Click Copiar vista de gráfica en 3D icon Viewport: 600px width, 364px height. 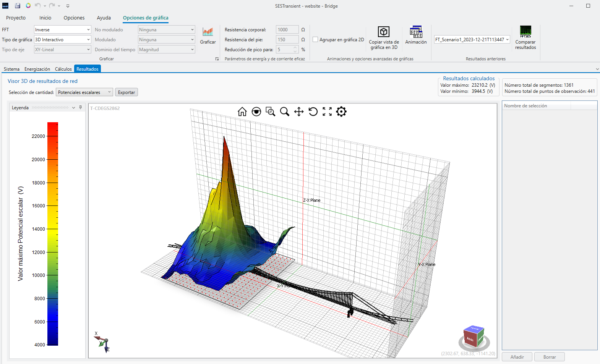pyautogui.click(x=383, y=32)
